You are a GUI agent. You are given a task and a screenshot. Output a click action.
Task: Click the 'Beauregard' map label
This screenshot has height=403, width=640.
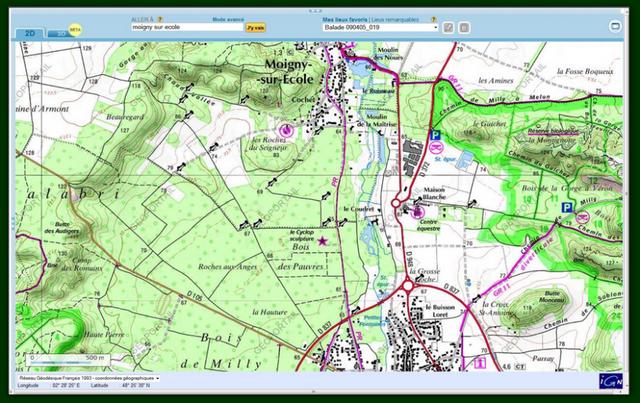tap(125, 117)
